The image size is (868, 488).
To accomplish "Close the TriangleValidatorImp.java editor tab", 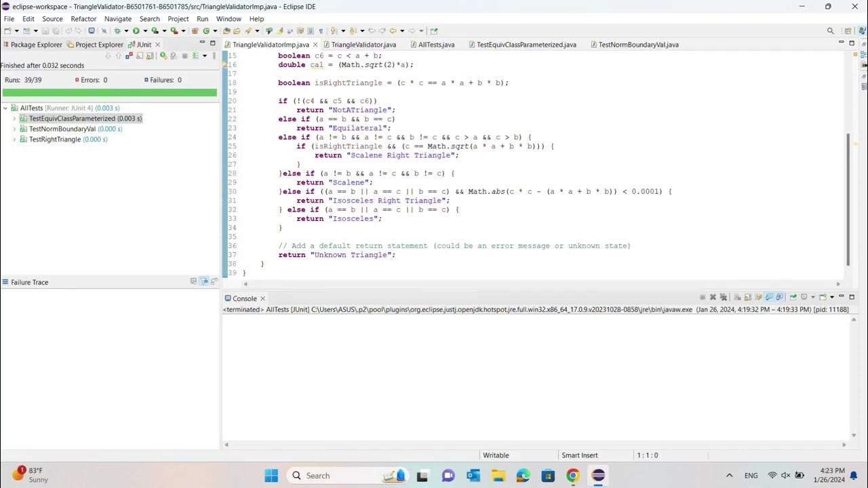I will tap(315, 45).
